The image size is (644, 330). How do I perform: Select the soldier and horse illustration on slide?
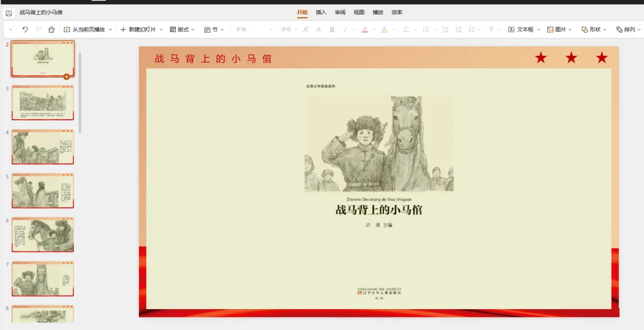tap(379, 144)
